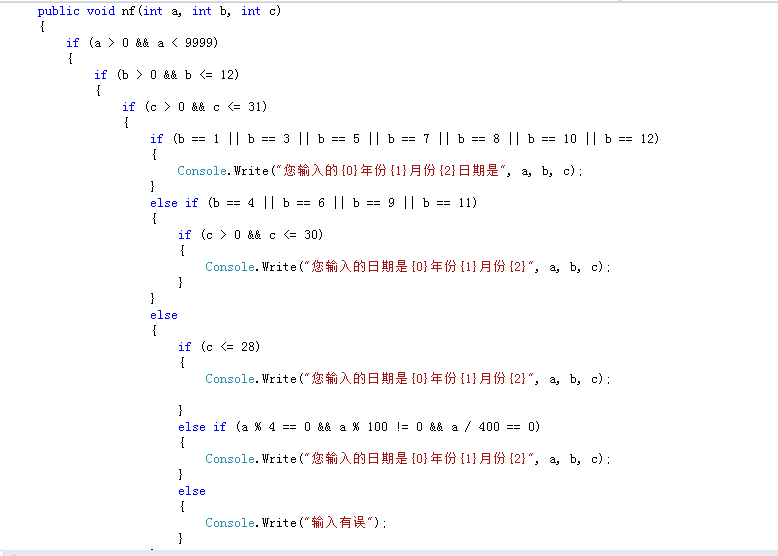The height and width of the screenshot is (556, 778).
Task: Click the "public" keyword in the method signature
Action: pos(58,11)
